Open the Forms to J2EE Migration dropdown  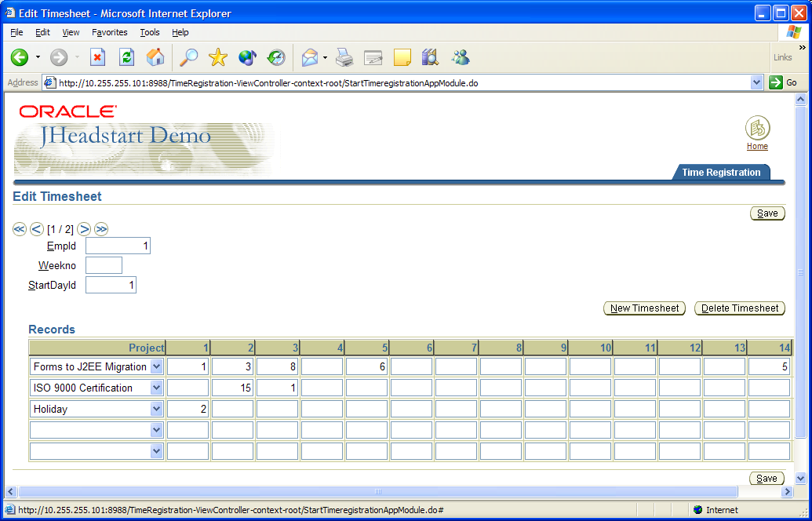tap(156, 366)
